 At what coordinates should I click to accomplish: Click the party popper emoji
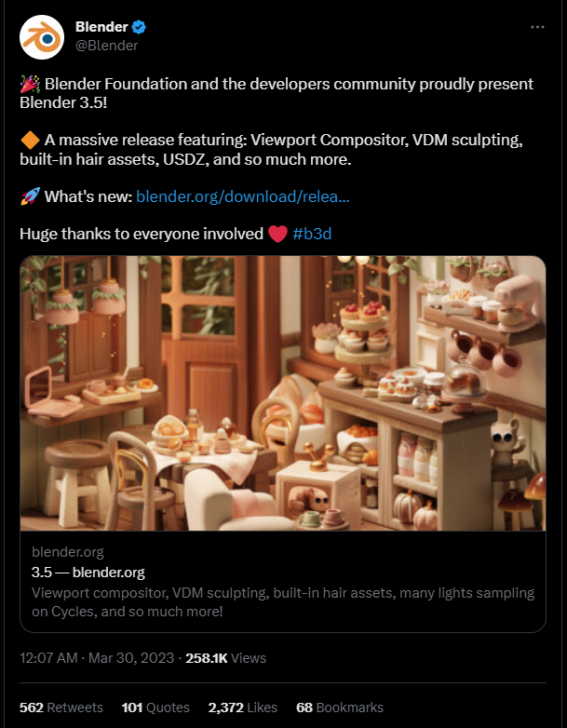click(x=30, y=84)
